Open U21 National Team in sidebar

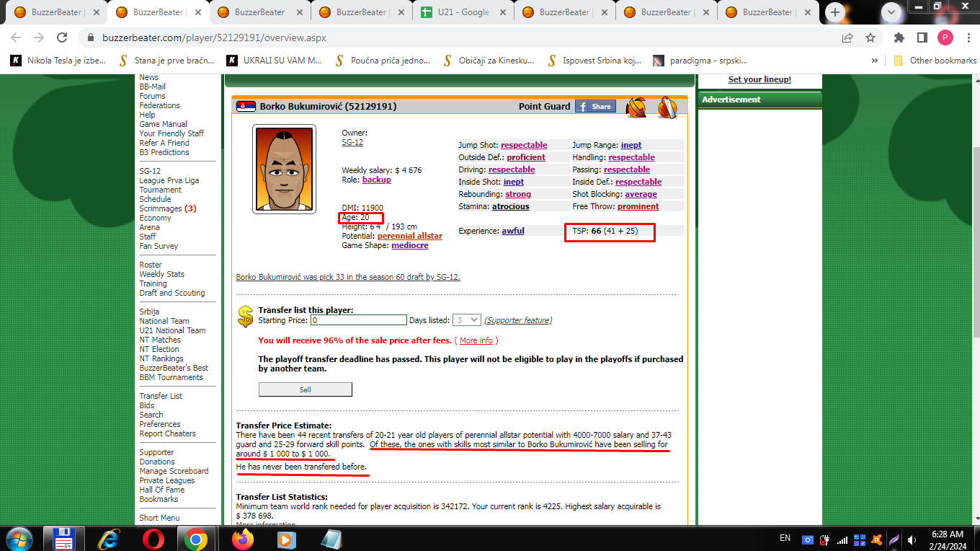pyautogui.click(x=172, y=330)
